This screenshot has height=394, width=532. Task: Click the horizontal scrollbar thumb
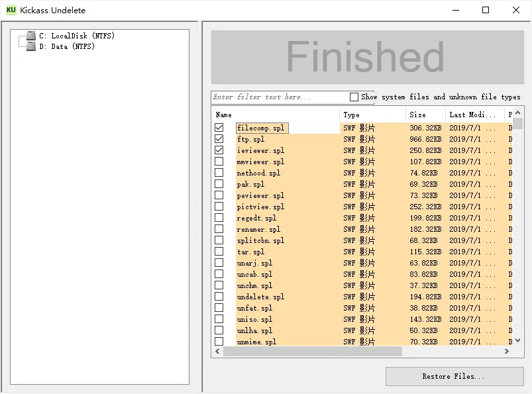coord(313,351)
